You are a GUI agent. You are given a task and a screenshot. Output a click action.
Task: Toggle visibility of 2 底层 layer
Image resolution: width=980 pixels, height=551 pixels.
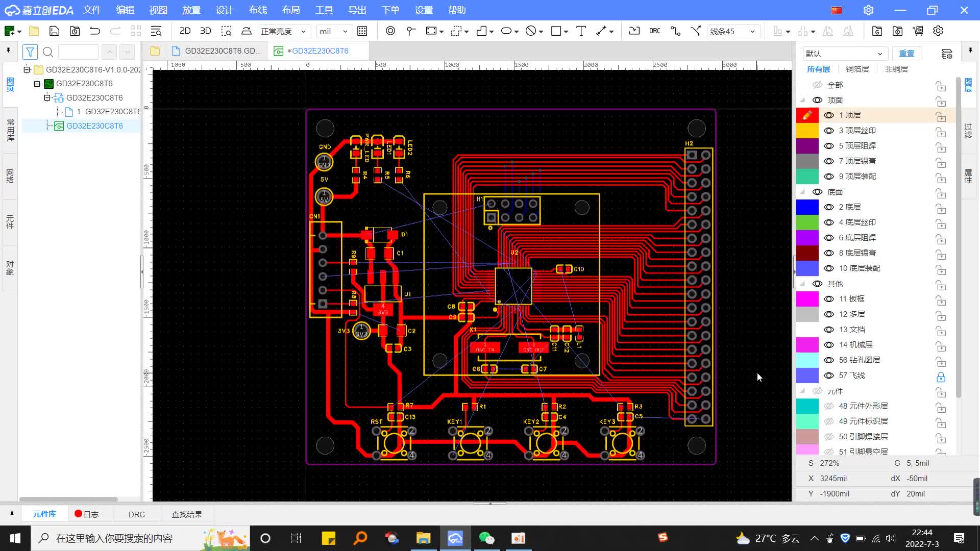click(829, 207)
